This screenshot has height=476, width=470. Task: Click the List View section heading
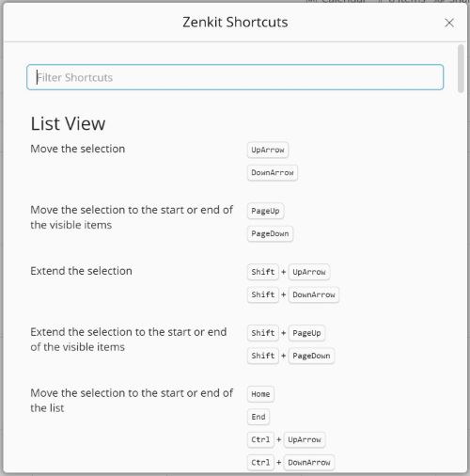pos(68,123)
